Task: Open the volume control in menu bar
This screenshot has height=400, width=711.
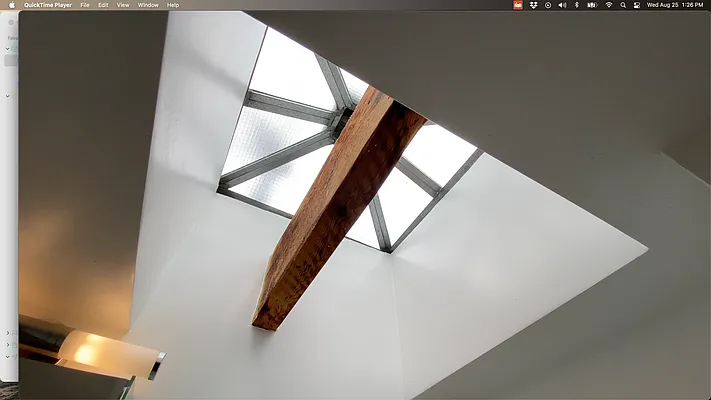Action: [x=562, y=5]
